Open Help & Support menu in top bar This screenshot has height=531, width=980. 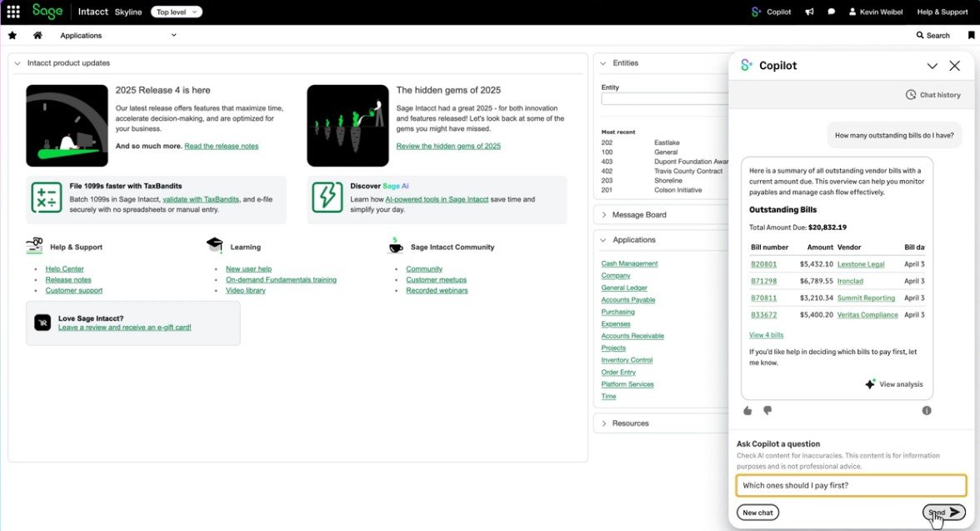coord(942,12)
